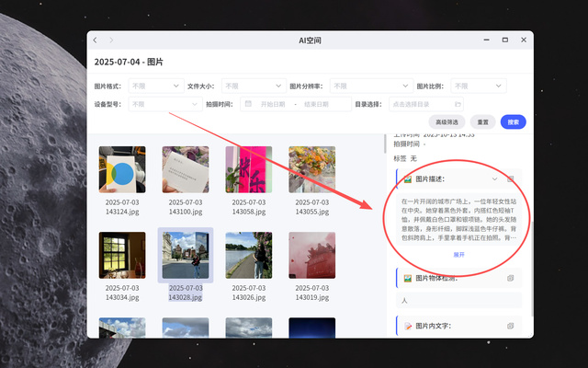
Task: Select thumbnail 2025-07-03 143028.jpg
Action: (x=186, y=256)
